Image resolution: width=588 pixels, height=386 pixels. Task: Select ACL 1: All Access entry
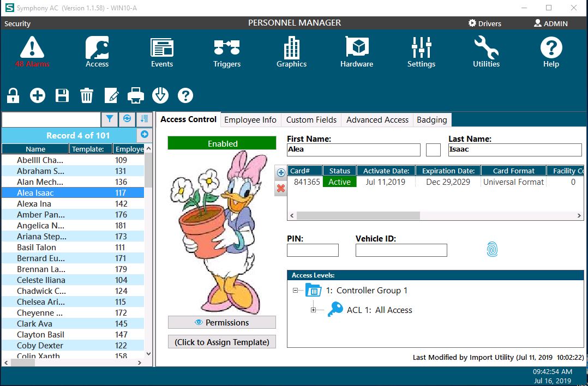pos(379,310)
